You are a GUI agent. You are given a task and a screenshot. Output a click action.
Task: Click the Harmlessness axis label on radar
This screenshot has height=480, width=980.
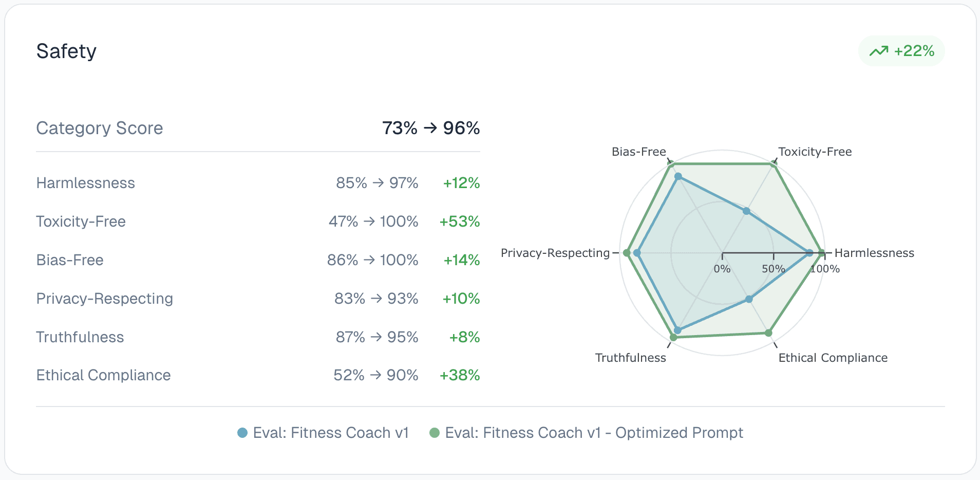pos(874,253)
